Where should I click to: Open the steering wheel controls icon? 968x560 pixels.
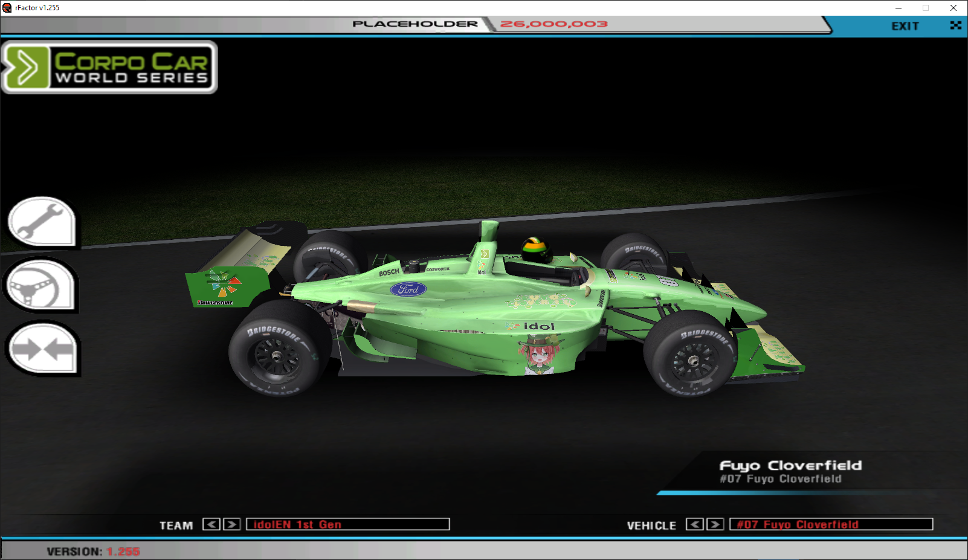click(x=41, y=285)
